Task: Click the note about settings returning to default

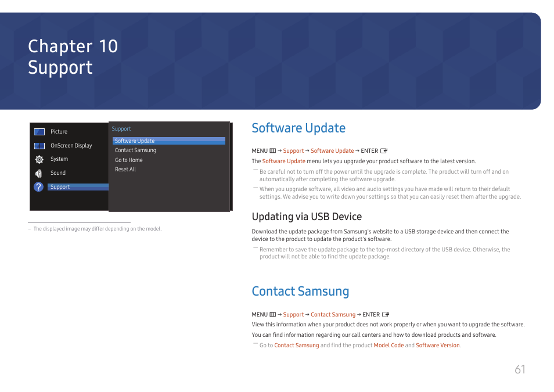Action: tap(390, 193)
